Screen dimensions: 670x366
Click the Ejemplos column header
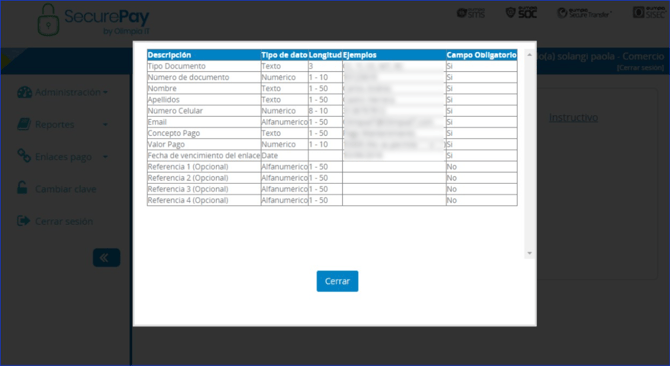click(394, 55)
